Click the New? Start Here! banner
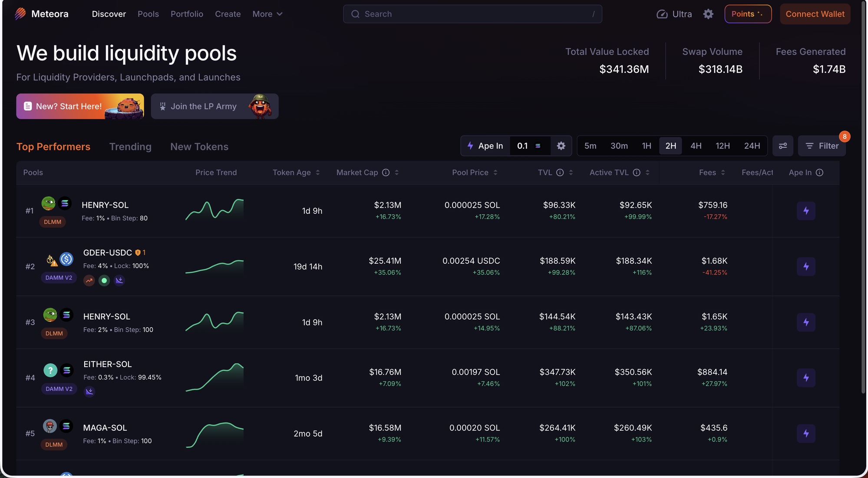868x478 pixels. click(x=80, y=106)
